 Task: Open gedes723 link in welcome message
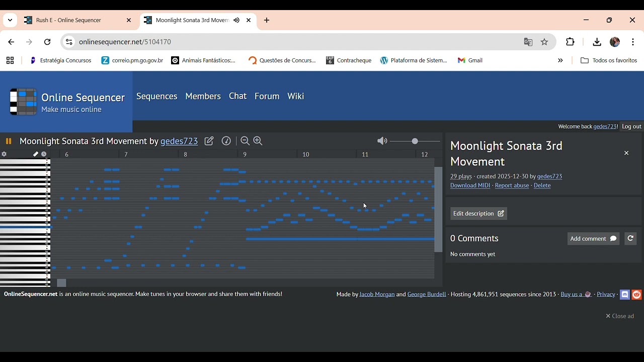pos(605,127)
